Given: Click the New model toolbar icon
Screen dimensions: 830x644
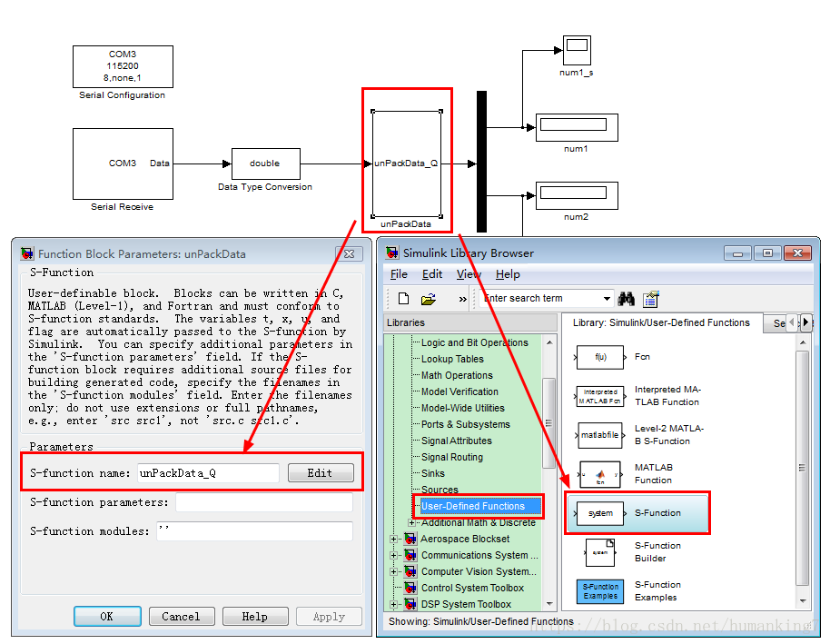Looking at the screenshot, I should pyautogui.click(x=403, y=299).
